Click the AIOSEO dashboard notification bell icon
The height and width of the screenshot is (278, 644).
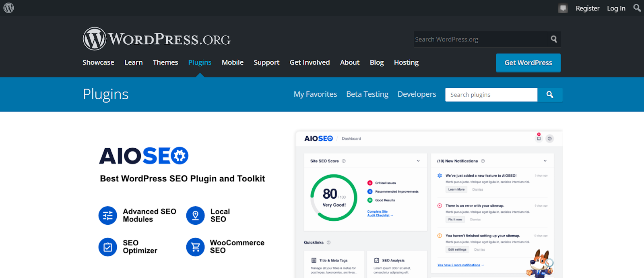click(539, 138)
